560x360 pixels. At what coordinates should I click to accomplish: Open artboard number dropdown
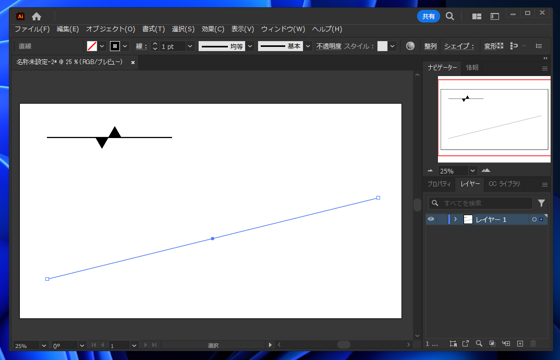[x=134, y=345]
